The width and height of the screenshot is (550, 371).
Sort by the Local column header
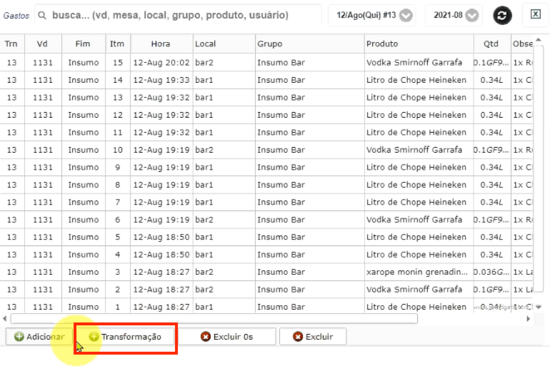pos(224,44)
